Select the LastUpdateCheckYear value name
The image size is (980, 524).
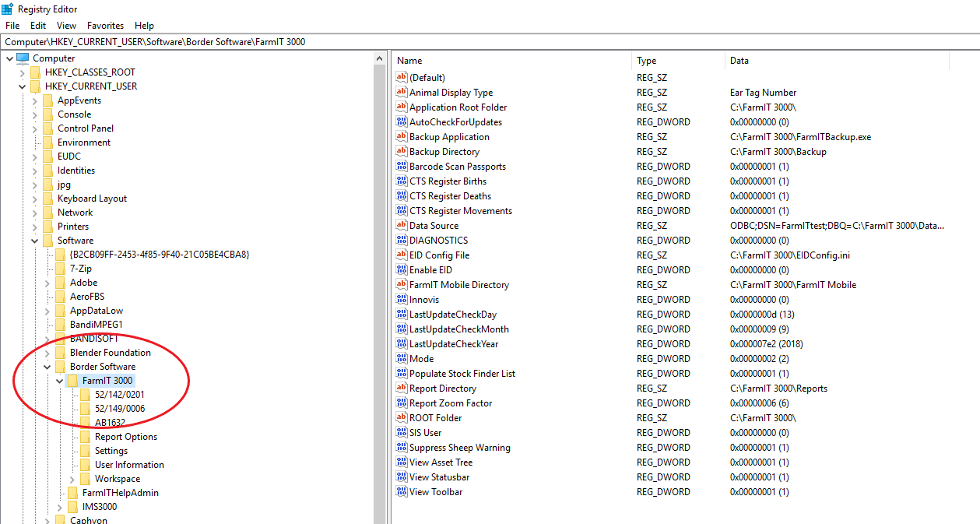point(454,344)
